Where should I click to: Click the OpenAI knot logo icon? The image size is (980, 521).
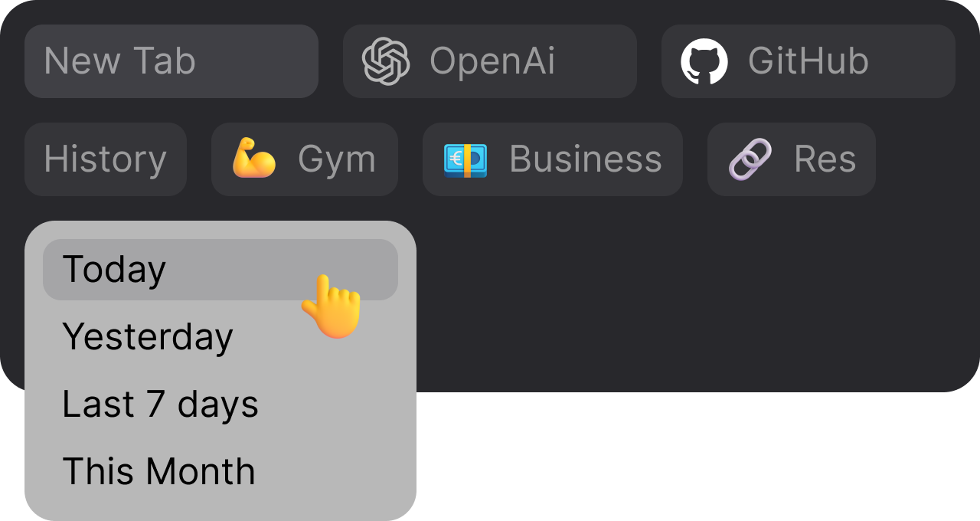[386, 61]
